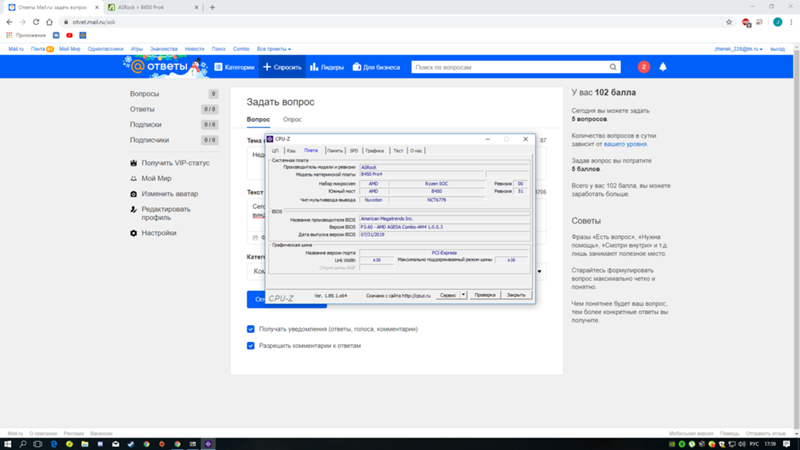Open the Steam taskbar icon

pos(131,444)
